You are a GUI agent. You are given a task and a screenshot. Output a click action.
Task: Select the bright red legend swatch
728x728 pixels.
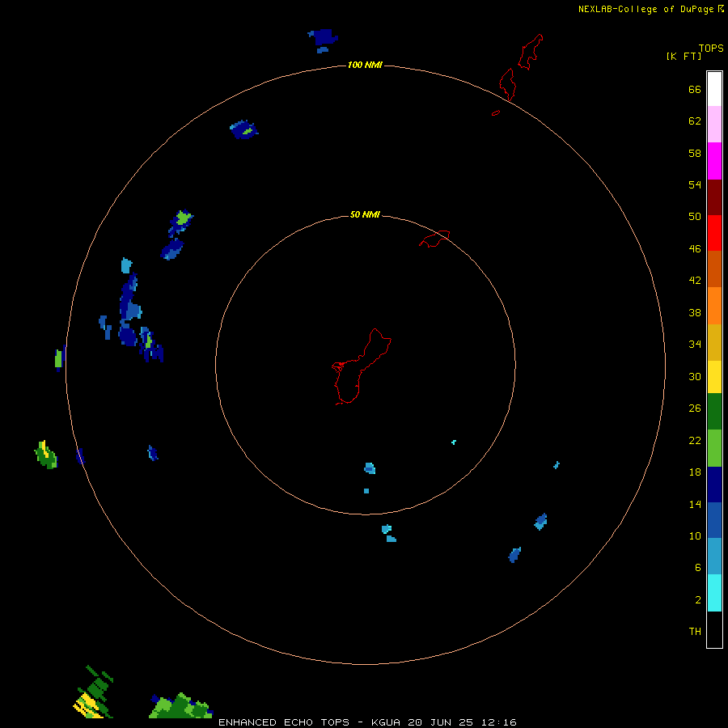click(714, 233)
